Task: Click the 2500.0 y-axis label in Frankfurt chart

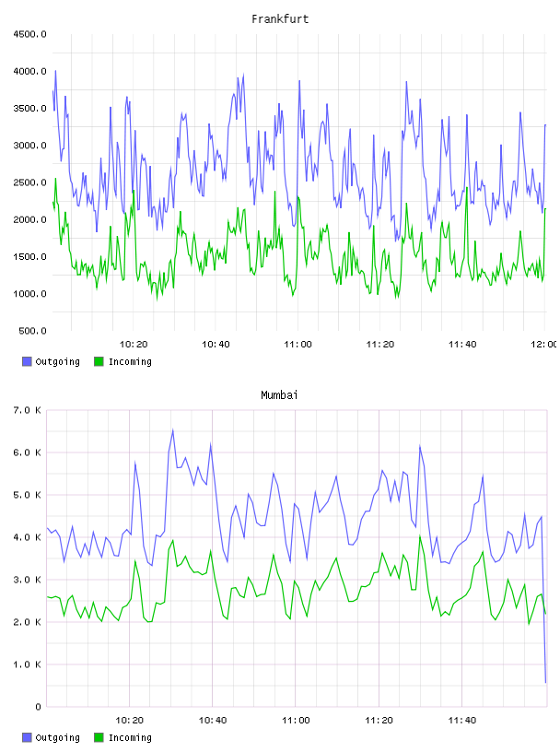Action: coord(29,182)
